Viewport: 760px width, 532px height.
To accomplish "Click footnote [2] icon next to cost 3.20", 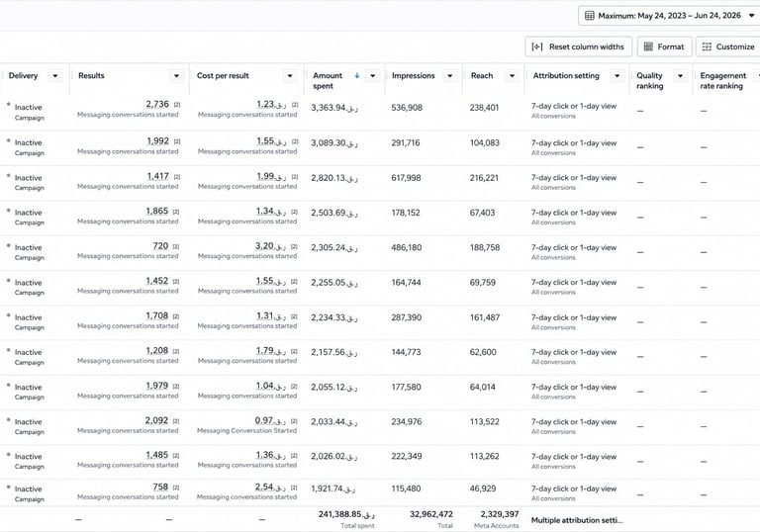I will tap(294, 246).
